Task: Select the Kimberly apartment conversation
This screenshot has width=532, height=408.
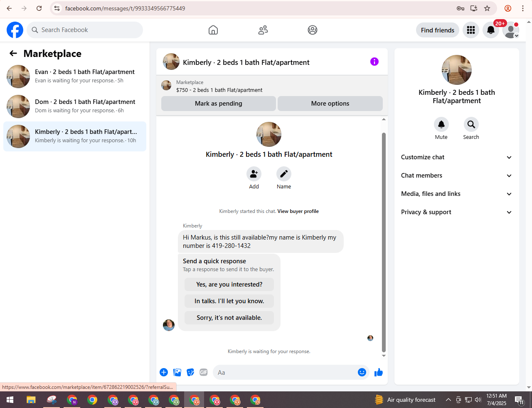Action: [x=75, y=136]
